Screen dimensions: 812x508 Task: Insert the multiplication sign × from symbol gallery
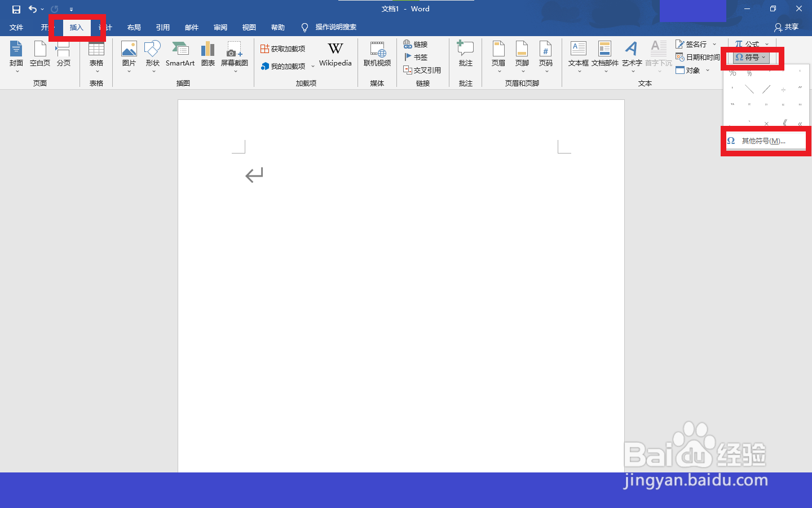tap(766, 123)
